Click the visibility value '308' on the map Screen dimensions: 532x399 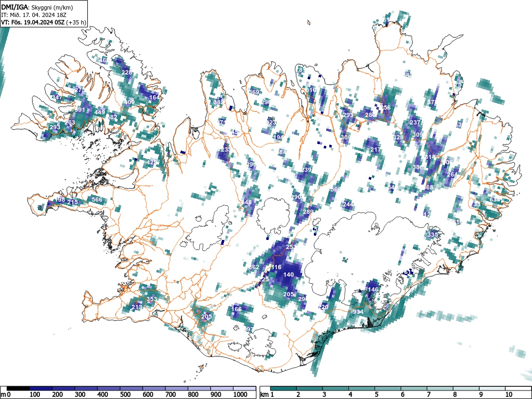coord(345,137)
